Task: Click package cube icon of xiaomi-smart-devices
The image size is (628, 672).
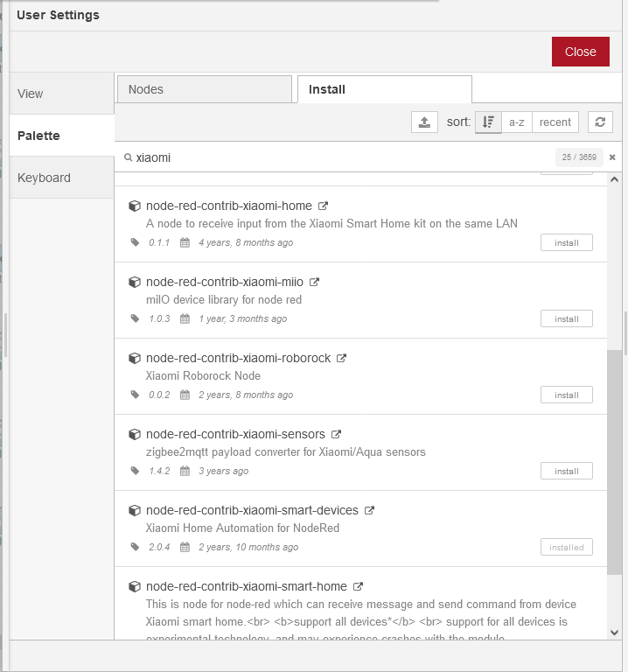Action: [x=135, y=510]
